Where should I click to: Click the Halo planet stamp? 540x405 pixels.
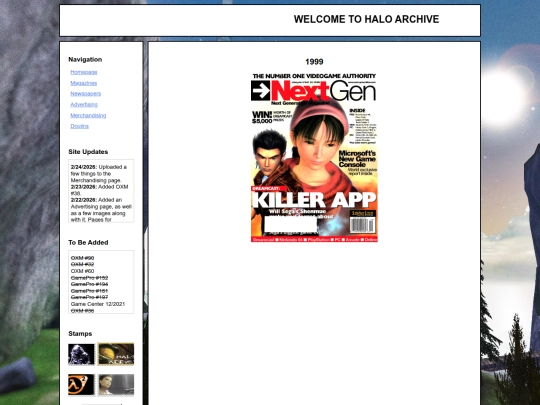click(116, 354)
